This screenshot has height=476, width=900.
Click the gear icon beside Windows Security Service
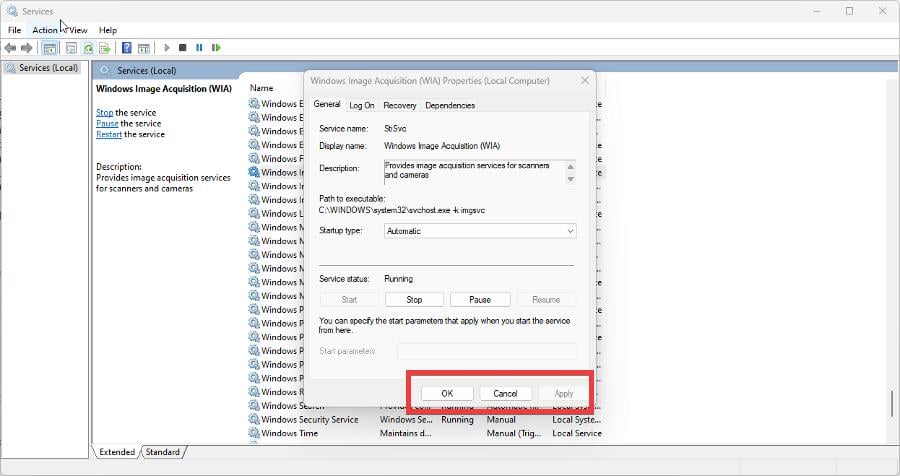(x=254, y=419)
